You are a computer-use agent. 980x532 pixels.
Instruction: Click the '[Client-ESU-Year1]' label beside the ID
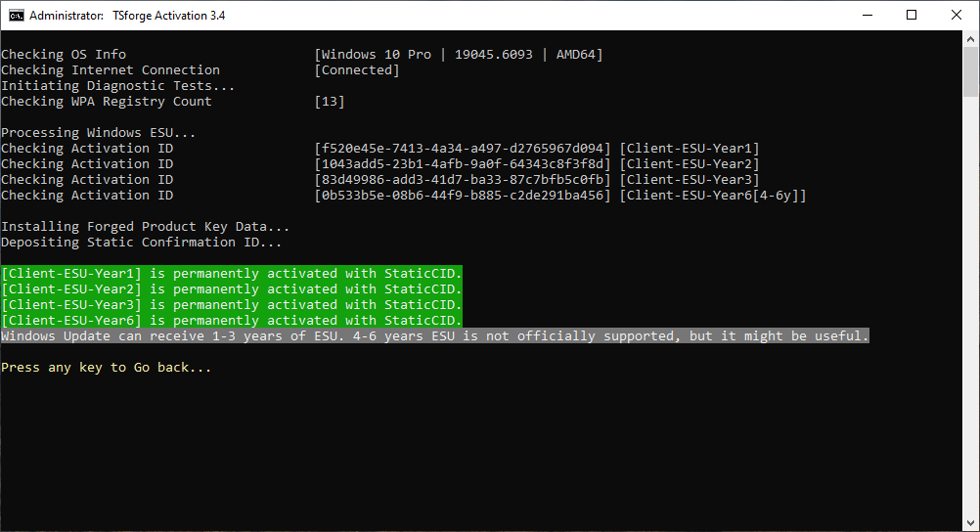[x=690, y=149]
